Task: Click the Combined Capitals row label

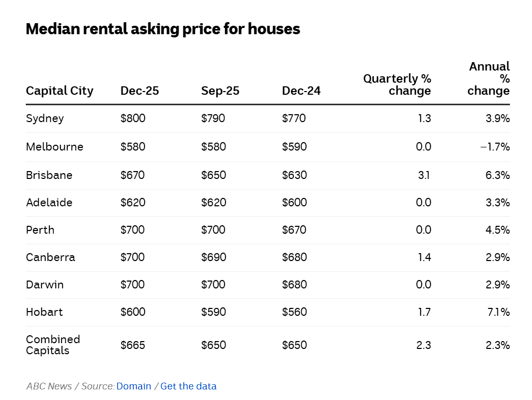Action: 53,345
